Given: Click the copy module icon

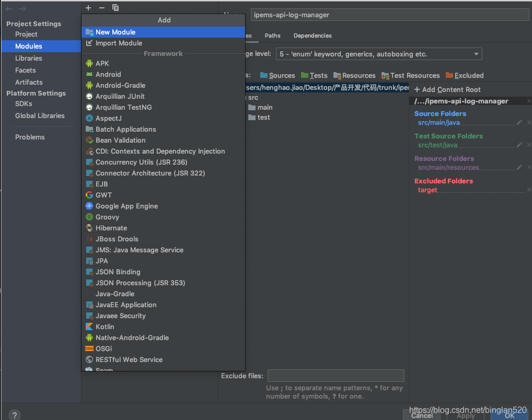Looking at the screenshot, I should (x=115, y=8).
